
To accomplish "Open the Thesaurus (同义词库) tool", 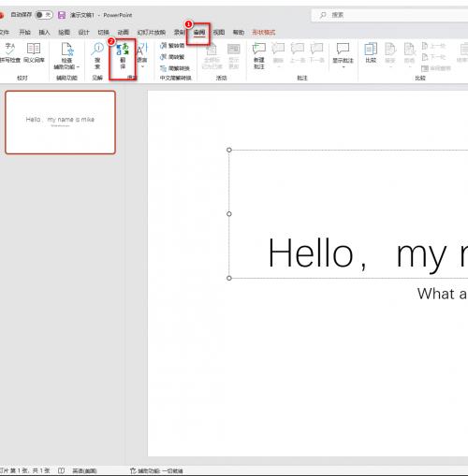I will point(34,53).
